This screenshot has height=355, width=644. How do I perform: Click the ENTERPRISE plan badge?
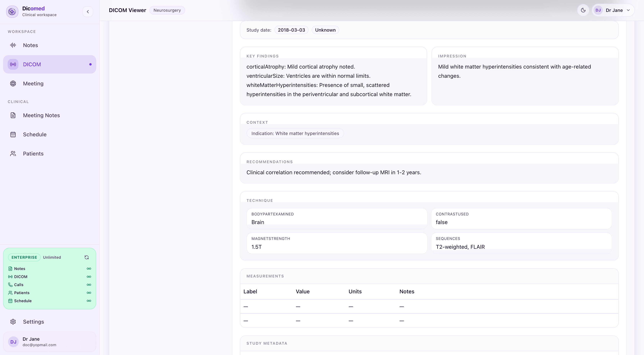24,257
